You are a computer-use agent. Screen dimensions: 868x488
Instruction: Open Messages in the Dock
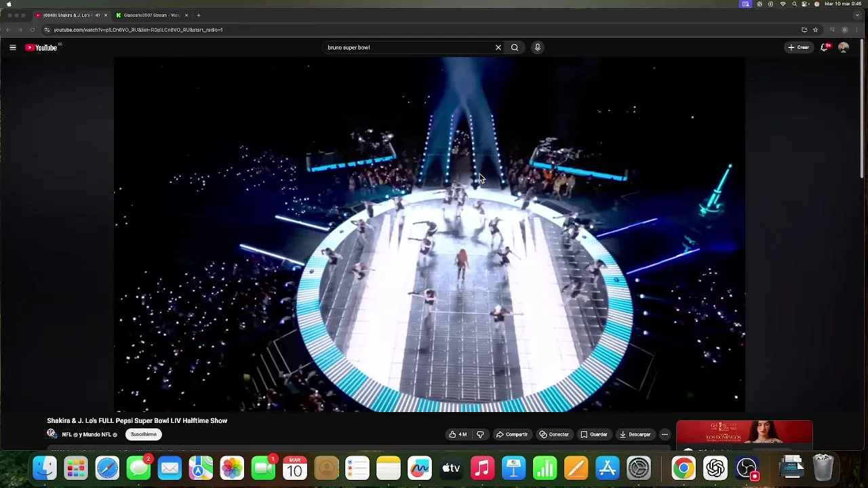[x=138, y=468]
